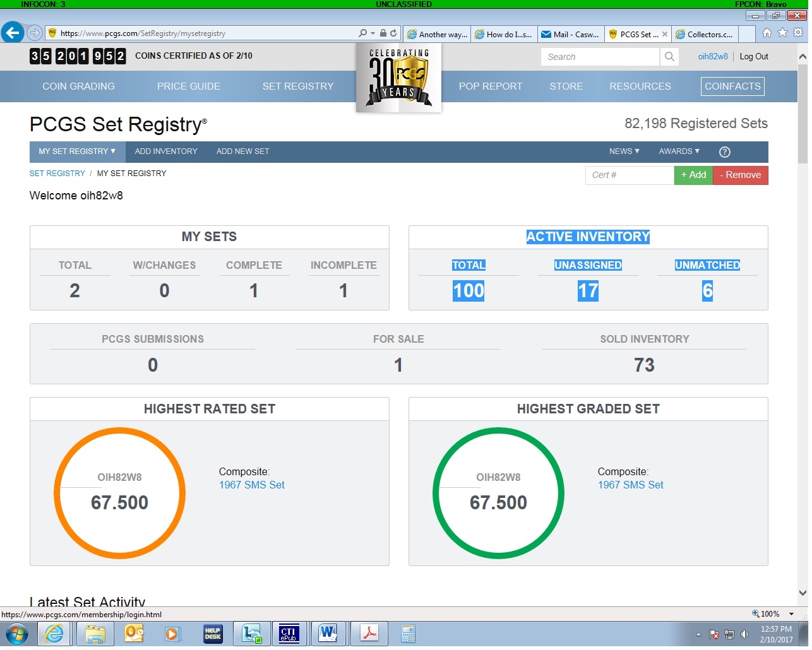
Task: Open the calculator taskbar icon
Action: point(408,633)
